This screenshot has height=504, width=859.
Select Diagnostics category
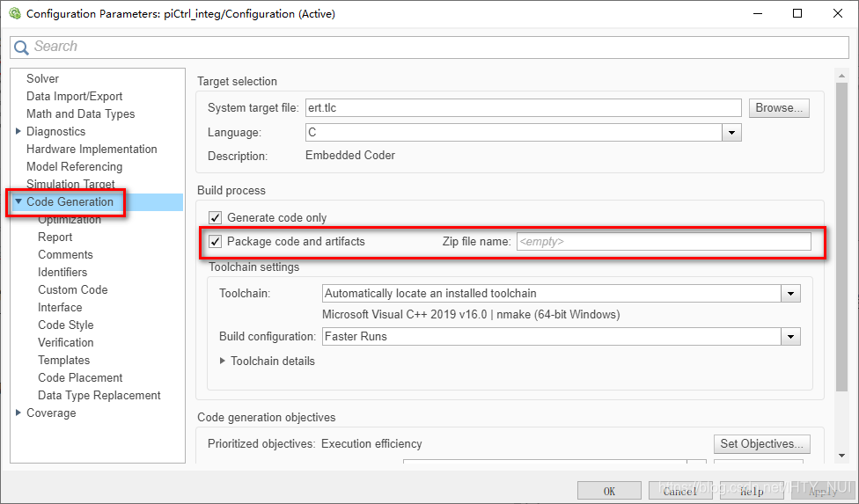[55, 131]
